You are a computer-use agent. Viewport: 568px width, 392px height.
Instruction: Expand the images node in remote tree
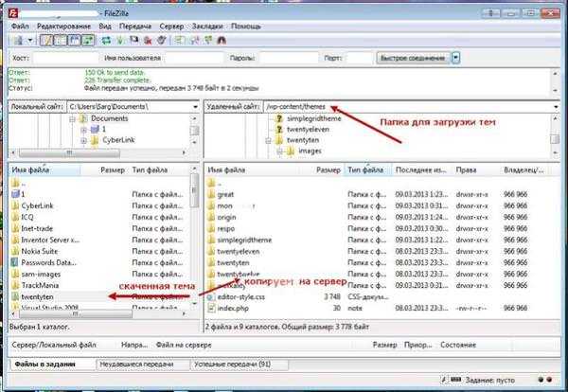click(279, 151)
